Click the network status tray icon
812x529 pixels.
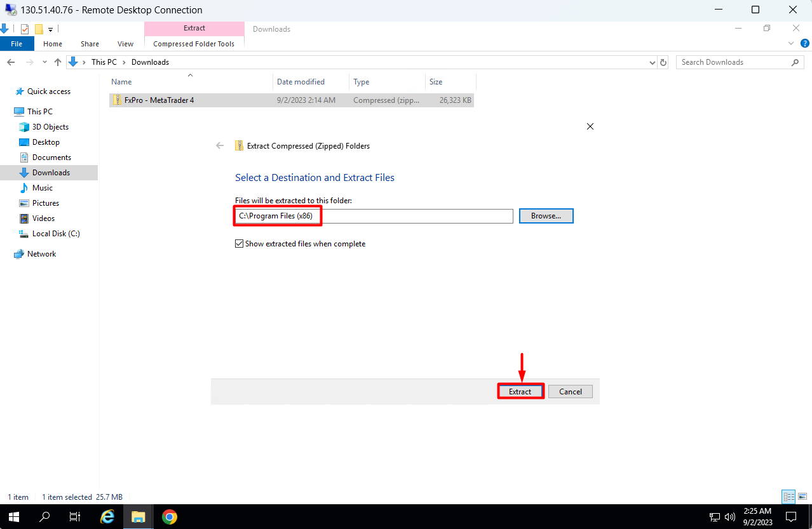(714, 516)
